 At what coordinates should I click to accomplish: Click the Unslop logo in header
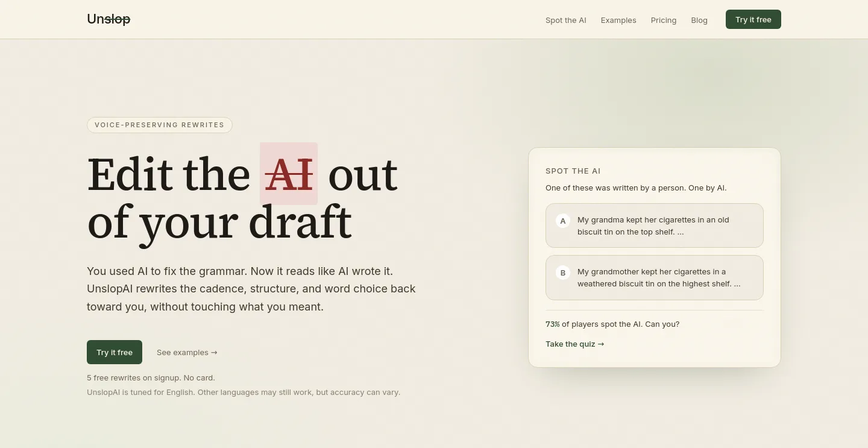pyautogui.click(x=108, y=19)
